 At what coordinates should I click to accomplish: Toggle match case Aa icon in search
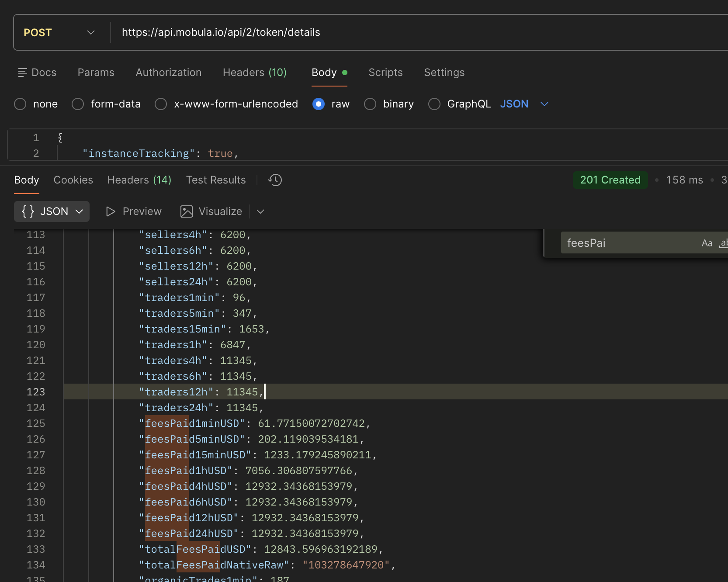[x=707, y=243]
